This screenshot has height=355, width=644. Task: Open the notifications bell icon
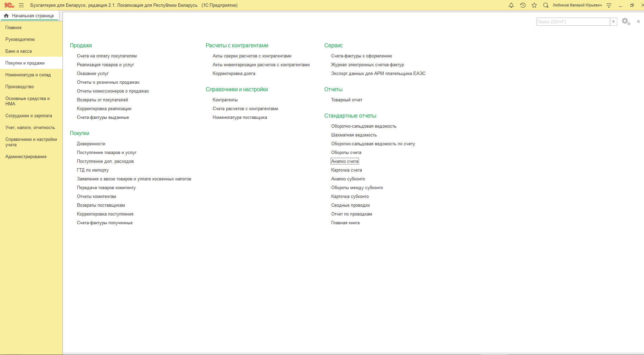[511, 5]
